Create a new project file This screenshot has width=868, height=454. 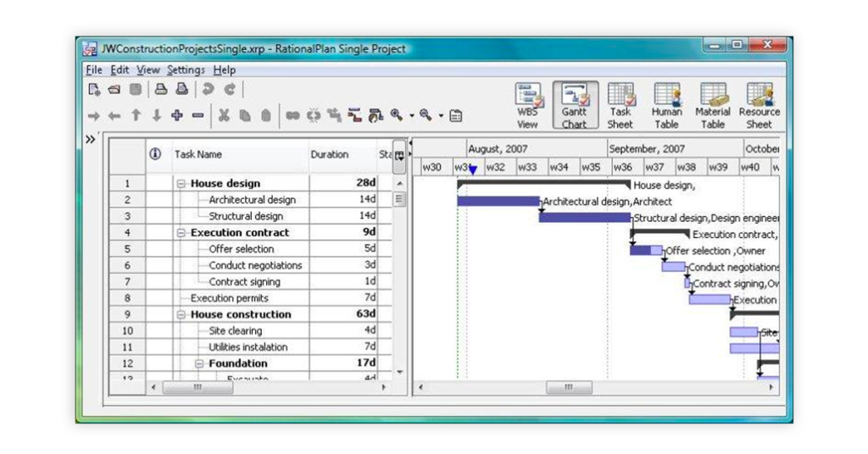click(x=94, y=90)
